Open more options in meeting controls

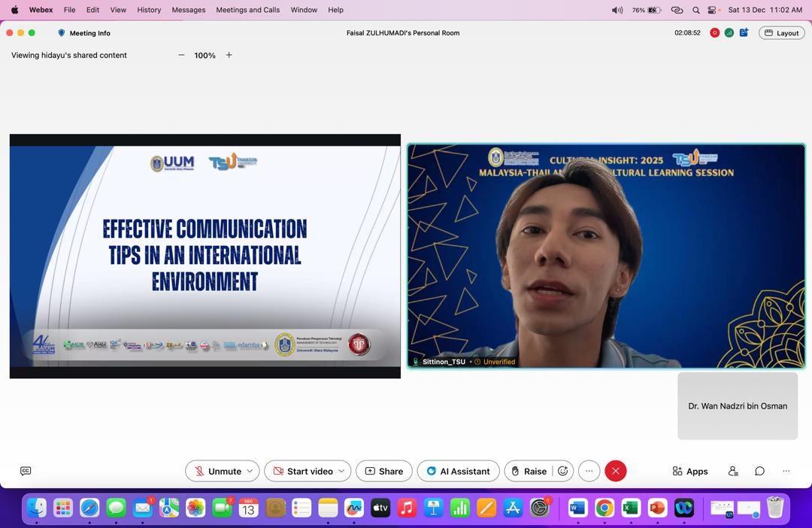(589, 471)
